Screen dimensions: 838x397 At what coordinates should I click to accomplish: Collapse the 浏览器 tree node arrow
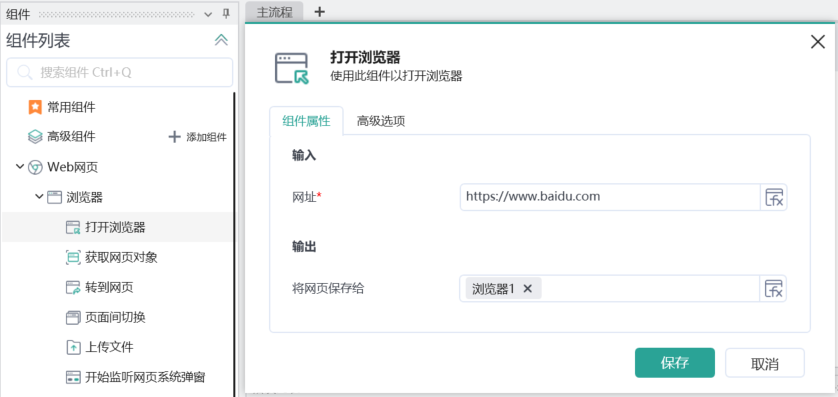[x=39, y=197]
